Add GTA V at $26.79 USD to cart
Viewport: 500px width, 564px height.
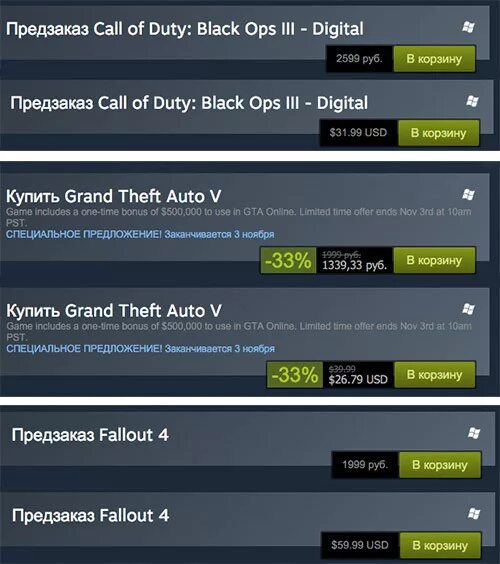(435, 375)
